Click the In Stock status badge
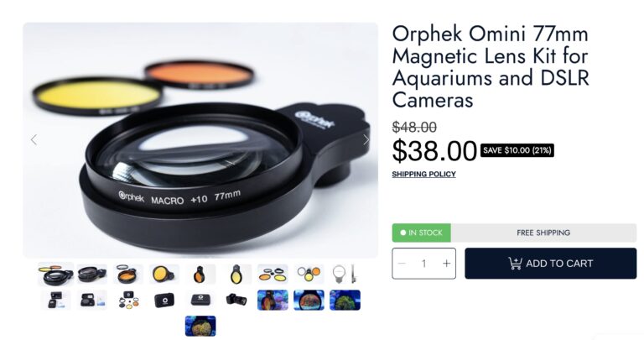Viewport: 644px width, 340px height. pos(422,233)
